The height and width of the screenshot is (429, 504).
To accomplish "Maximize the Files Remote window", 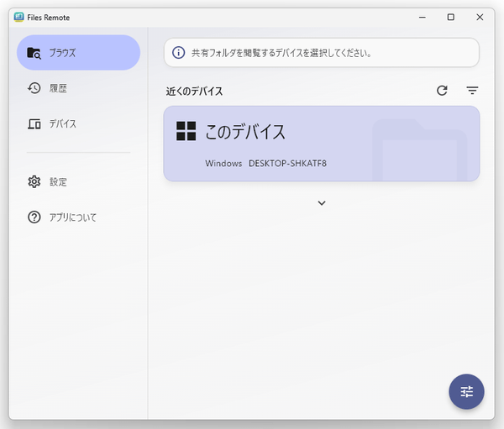I will pos(451,18).
